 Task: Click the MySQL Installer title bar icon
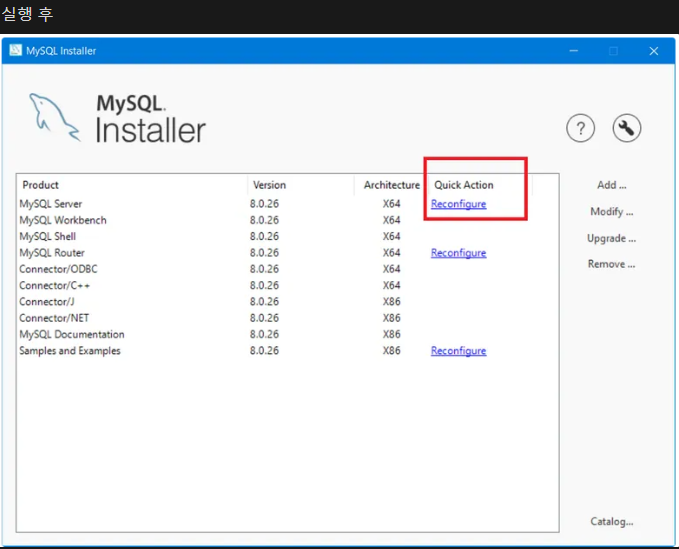coord(16,51)
